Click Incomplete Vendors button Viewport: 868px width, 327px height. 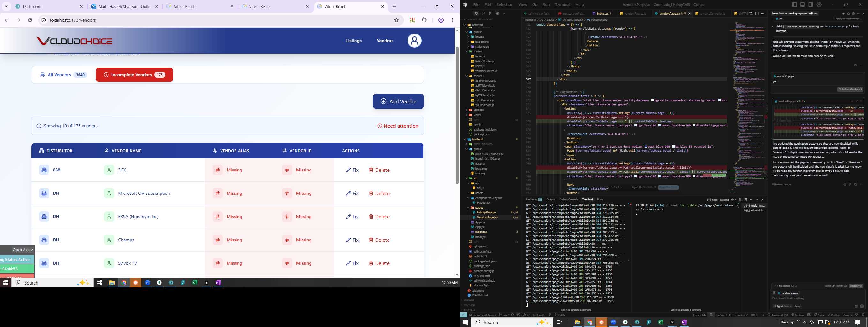tap(134, 75)
